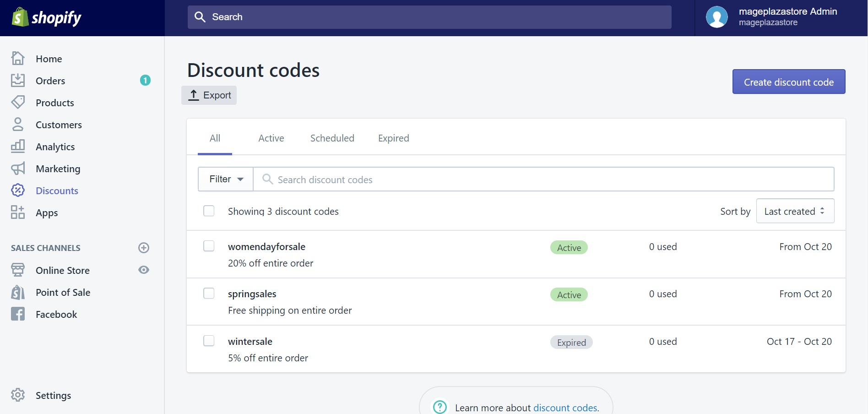
Task: Click the Expired badge for wintersale
Action: coord(571,342)
